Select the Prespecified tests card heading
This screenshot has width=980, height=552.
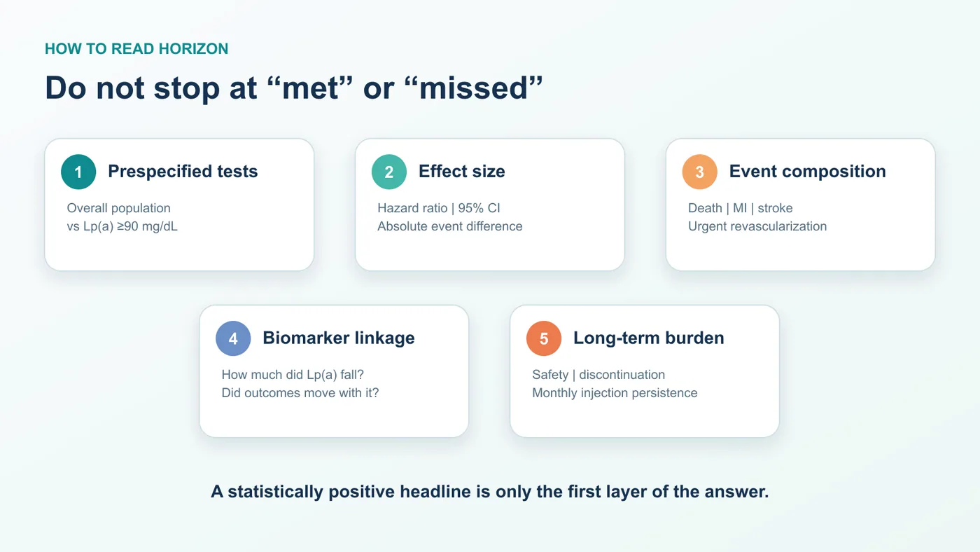183,172
